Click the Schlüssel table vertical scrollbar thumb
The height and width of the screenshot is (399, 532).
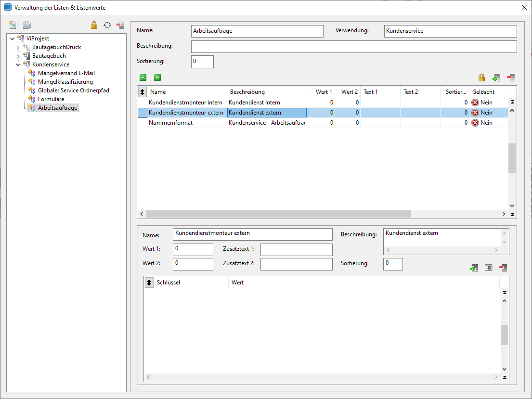505,335
